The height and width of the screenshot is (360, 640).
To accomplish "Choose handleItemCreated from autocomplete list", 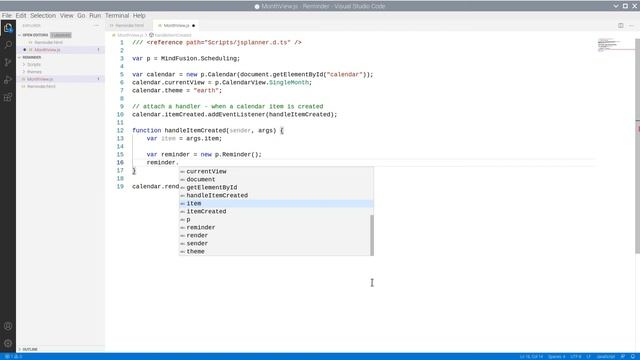I will pos(276,196).
